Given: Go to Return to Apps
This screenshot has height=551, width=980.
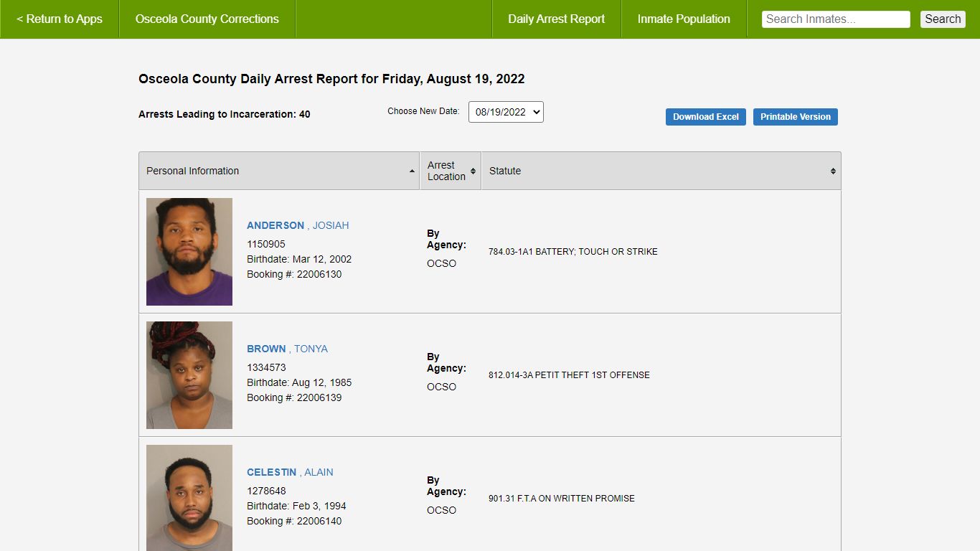Looking at the screenshot, I should point(60,19).
